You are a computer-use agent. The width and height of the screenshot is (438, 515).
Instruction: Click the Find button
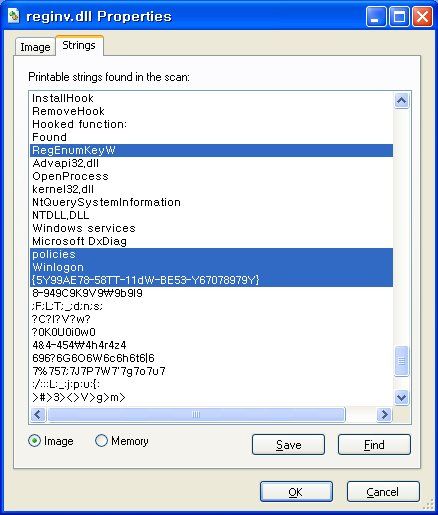click(x=374, y=444)
